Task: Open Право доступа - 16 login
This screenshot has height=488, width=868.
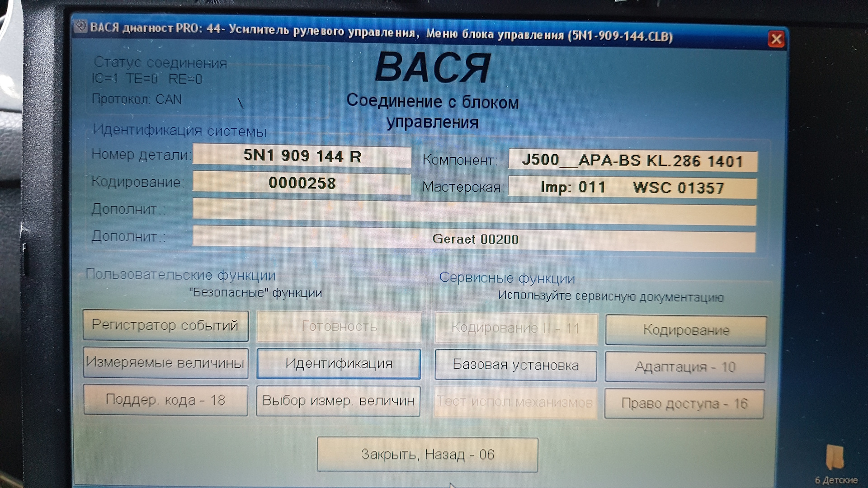Action: click(684, 404)
